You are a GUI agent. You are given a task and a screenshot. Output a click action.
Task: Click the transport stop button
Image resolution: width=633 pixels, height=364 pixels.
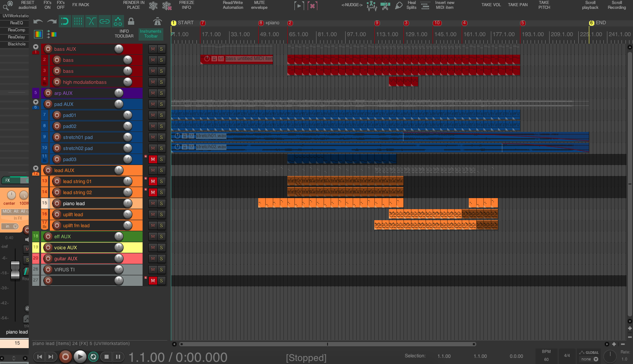pos(106,356)
